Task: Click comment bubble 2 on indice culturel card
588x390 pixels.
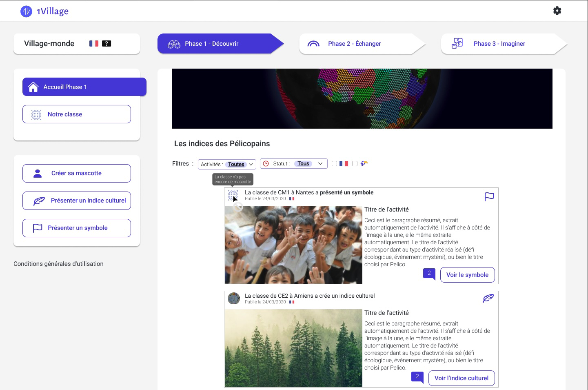Action: (417, 377)
